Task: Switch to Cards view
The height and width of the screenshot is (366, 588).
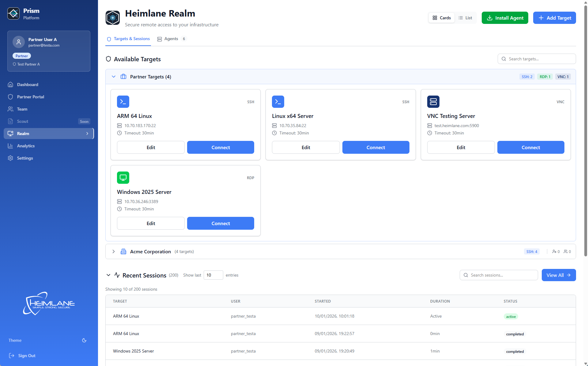Action: pyautogui.click(x=441, y=18)
